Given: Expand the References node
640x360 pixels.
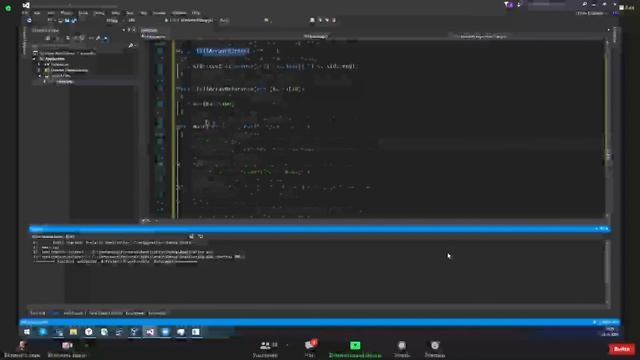Looking at the screenshot, I should 40,64.
